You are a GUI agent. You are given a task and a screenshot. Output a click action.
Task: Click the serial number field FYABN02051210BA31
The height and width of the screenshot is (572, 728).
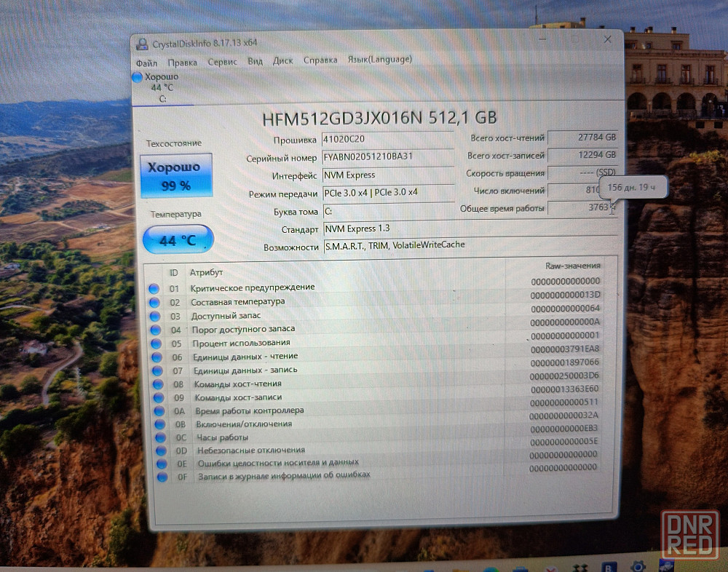(x=377, y=157)
